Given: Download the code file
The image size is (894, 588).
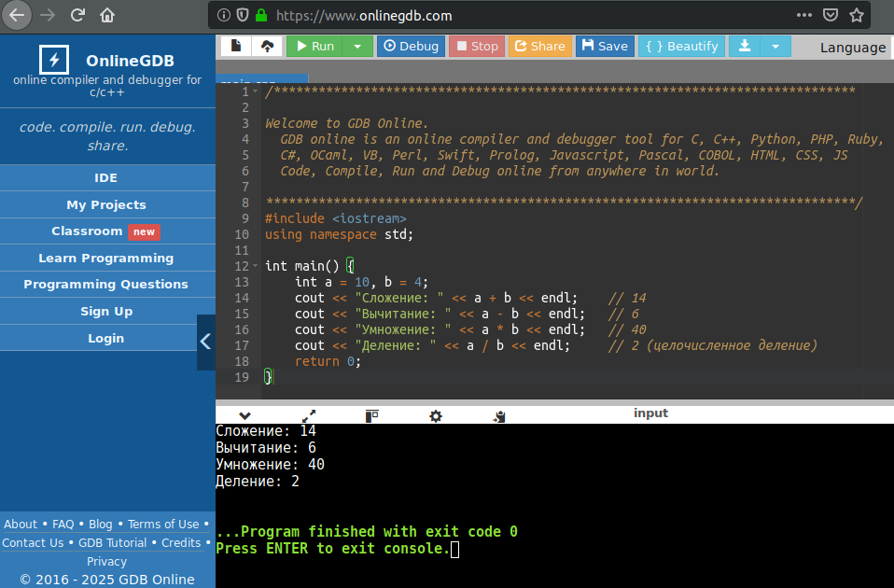Looking at the screenshot, I should (745, 46).
